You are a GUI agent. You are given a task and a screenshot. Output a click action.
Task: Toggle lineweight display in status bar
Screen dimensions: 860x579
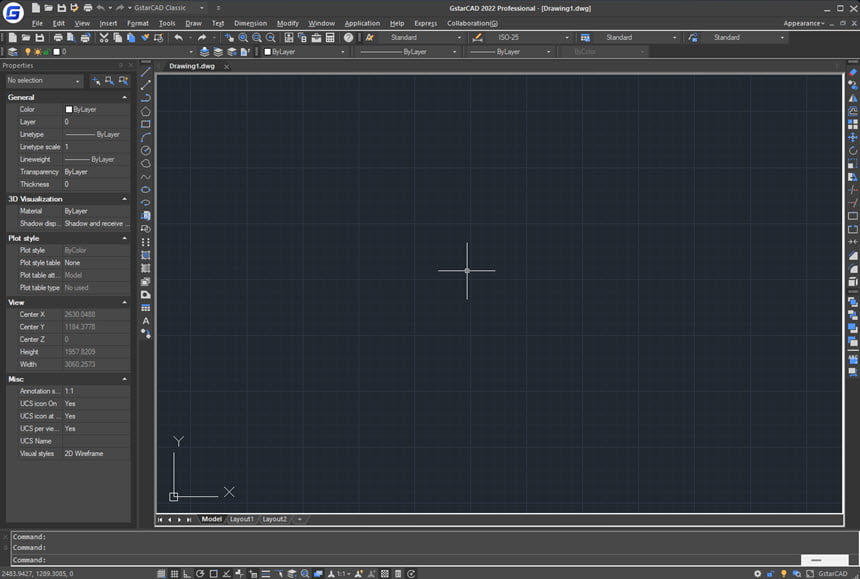click(266, 574)
